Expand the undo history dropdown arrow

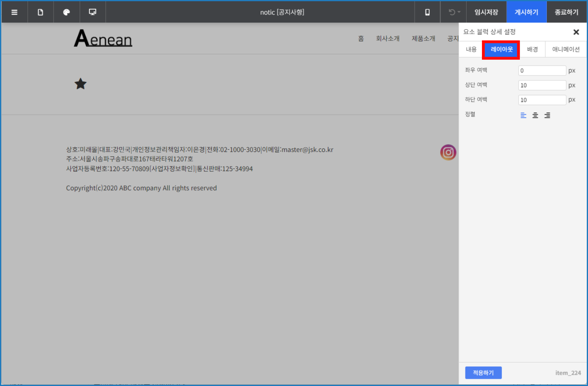(459, 12)
